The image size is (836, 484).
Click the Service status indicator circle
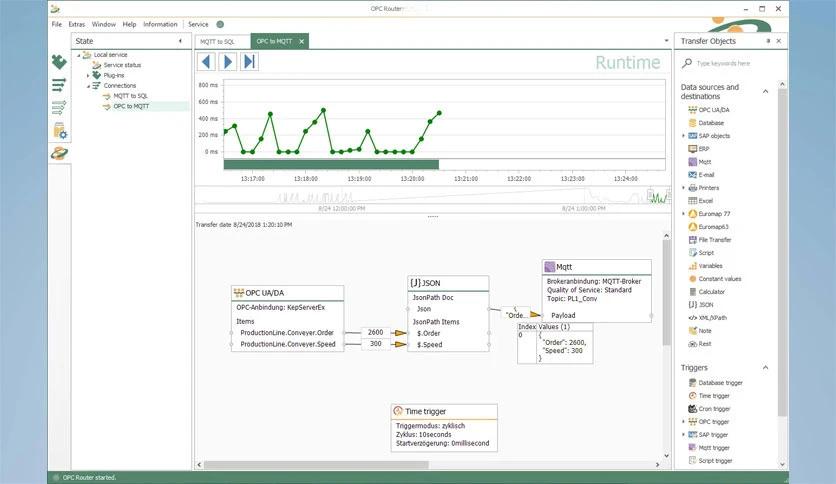pyautogui.click(x=220, y=24)
